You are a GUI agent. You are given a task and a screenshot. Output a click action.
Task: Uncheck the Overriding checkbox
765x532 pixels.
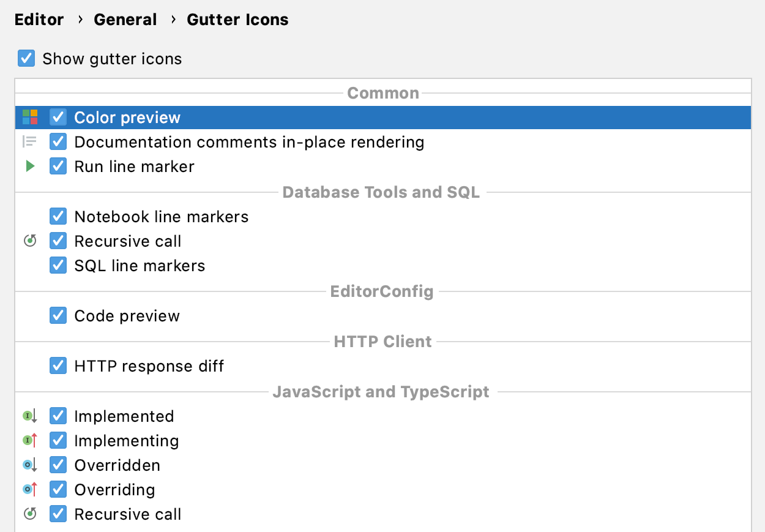click(58, 489)
